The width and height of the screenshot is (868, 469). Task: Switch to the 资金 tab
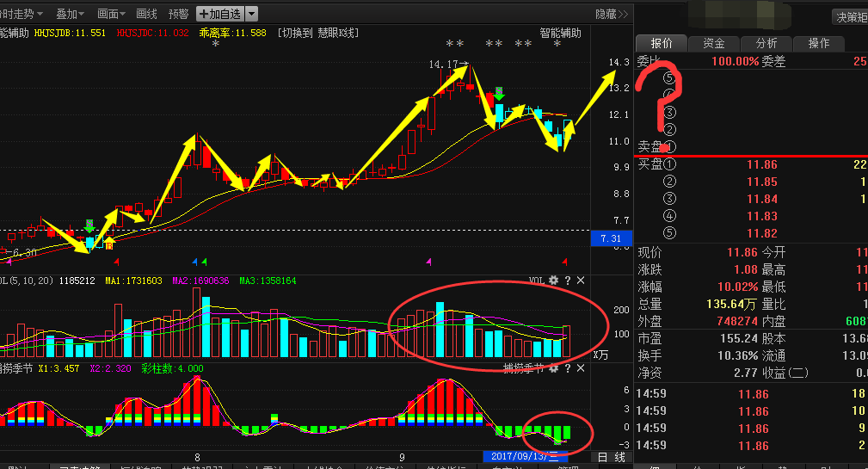coord(713,44)
